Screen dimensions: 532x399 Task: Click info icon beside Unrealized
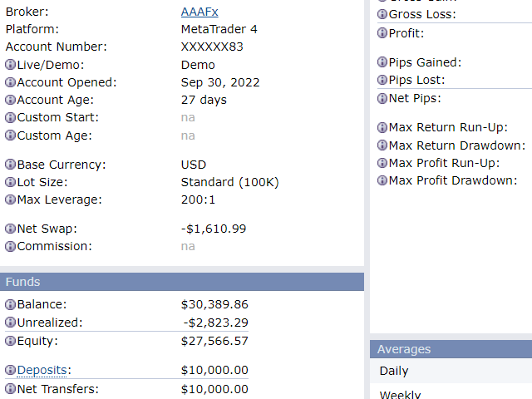pyautogui.click(x=10, y=322)
